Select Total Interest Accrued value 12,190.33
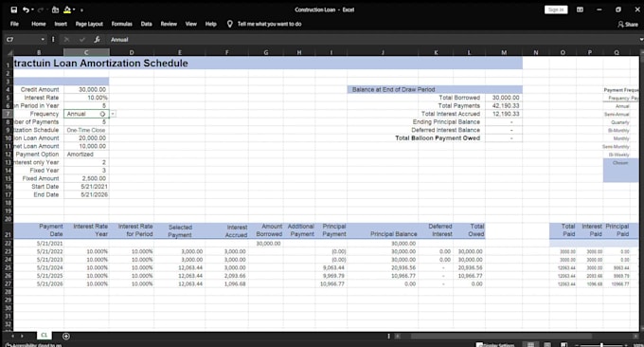The height and width of the screenshot is (347, 644). point(504,114)
